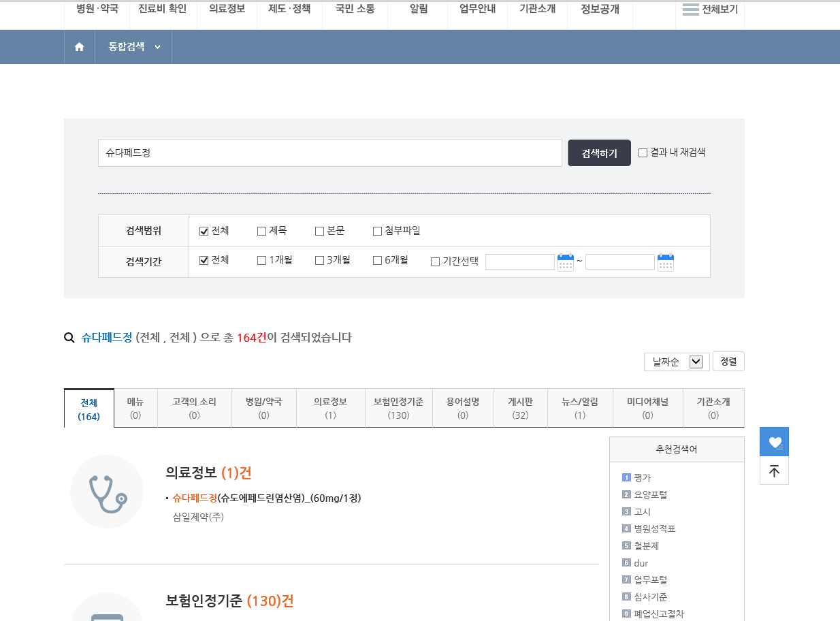The width and height of the screenshot is (840, 621).
Task: Click recommended keyword 업무포털
Action: (x=651, y=579)
